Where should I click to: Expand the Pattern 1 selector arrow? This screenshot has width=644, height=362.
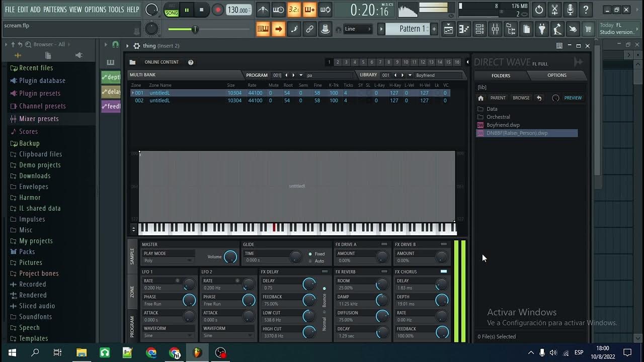[381, 29]
